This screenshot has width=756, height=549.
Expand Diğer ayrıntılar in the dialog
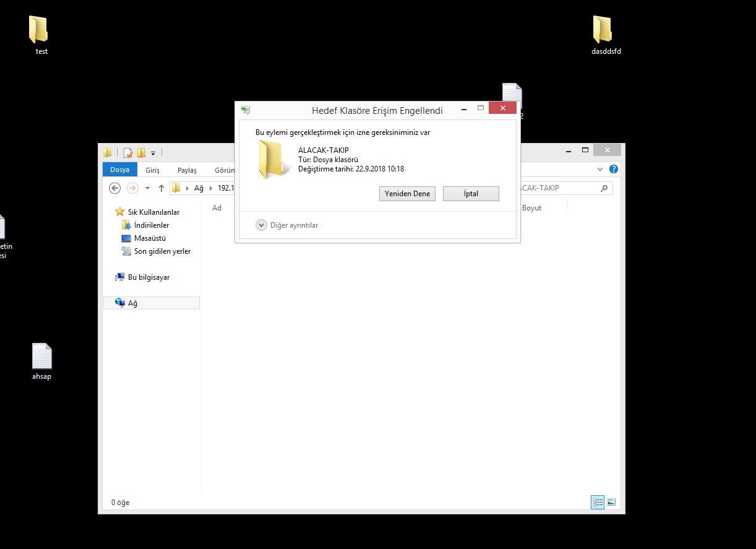click(261, 225)
